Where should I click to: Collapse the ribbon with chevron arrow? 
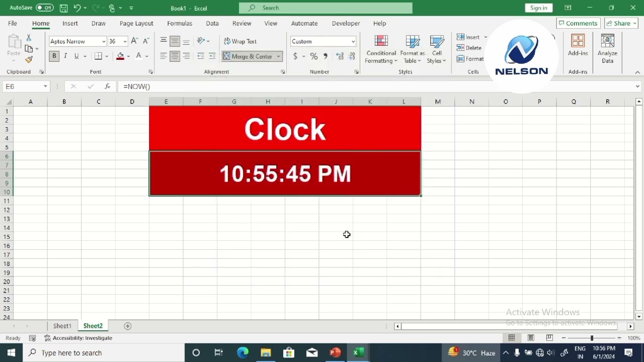637,72
